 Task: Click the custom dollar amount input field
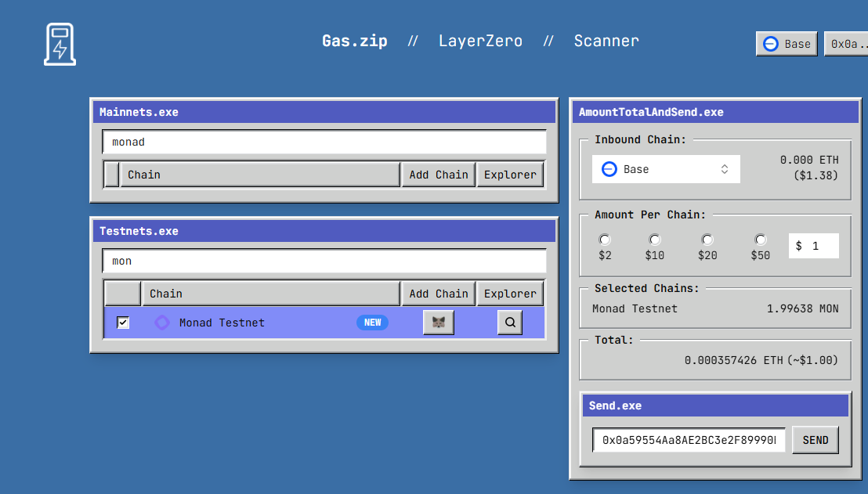point(814,246)
